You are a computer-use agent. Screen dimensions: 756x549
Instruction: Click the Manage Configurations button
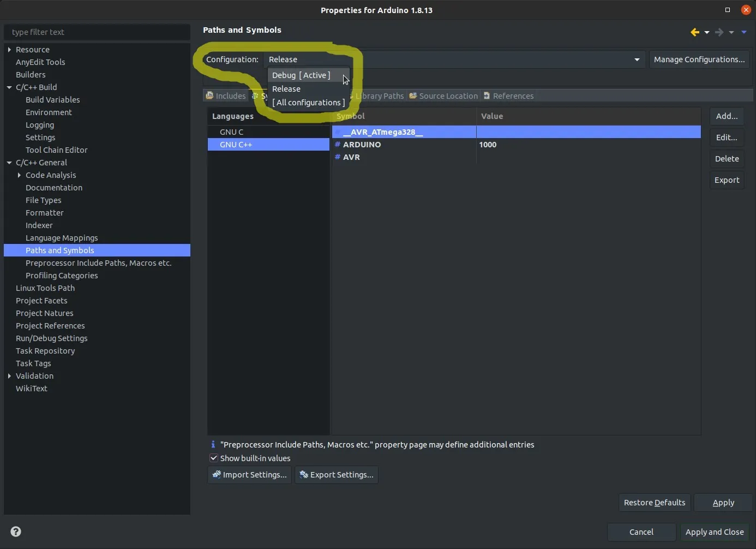(x=699, y=59)
